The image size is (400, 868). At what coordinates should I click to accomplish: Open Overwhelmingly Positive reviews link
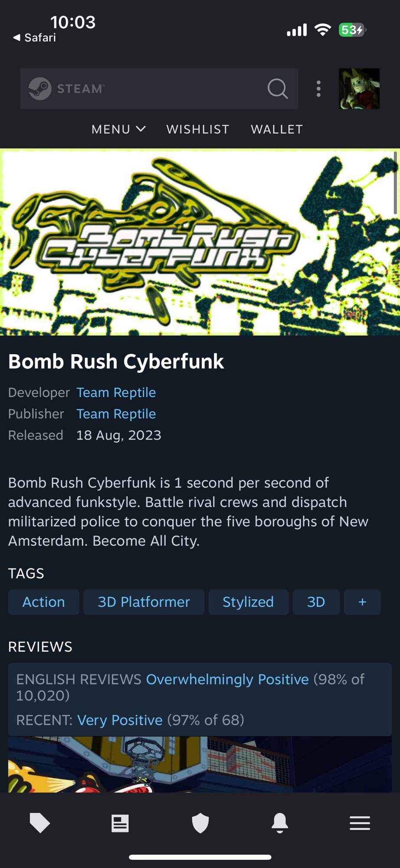pyautogui.click(x=227, y=679)
